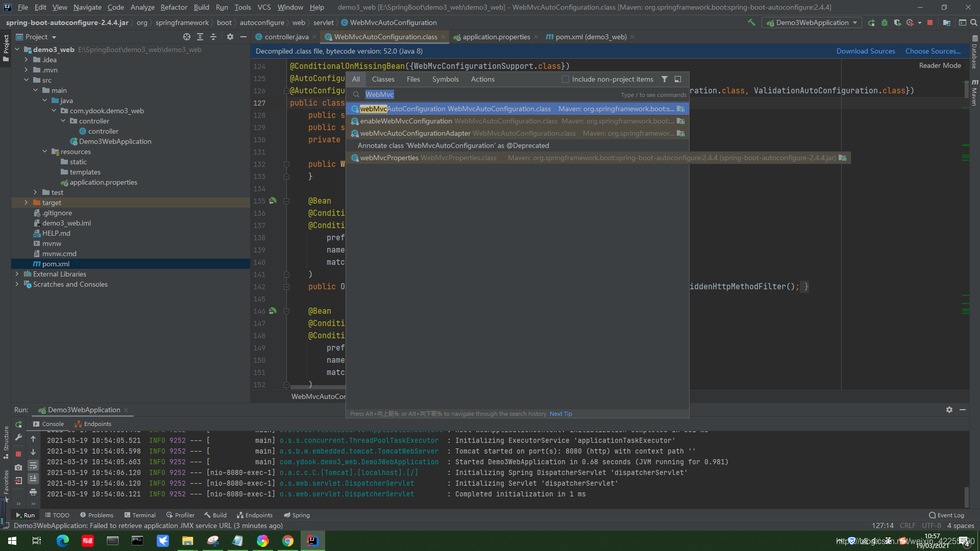Expand the target folder
Image resolution: width=980 pixels, height=551 pixels.
click(x=26, y=203)
